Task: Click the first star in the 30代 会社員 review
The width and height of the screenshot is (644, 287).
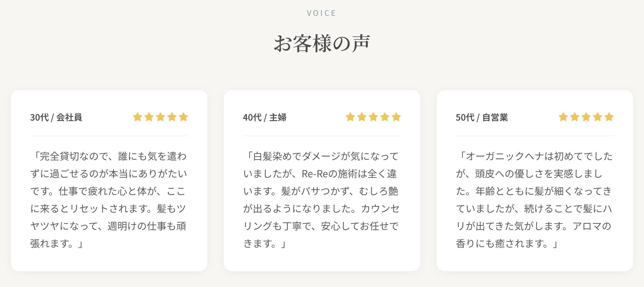Action: tap(138, 117)
